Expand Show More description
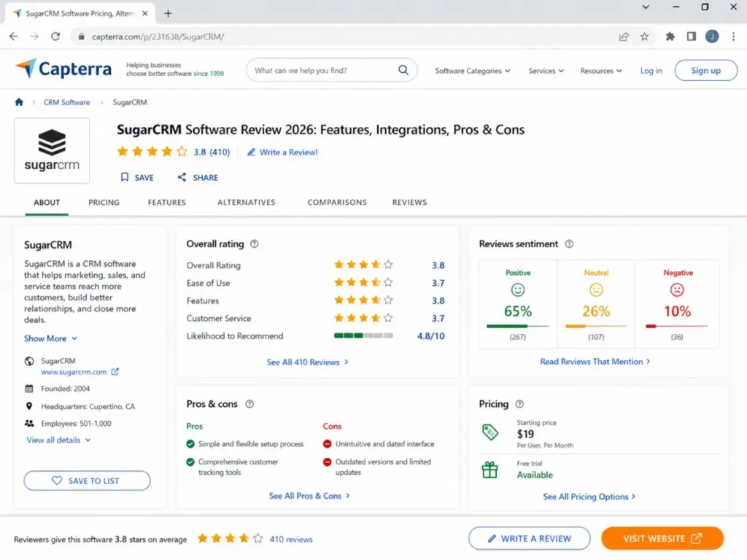The height and width of the screenshot is (560, 747). click(50, 338)
